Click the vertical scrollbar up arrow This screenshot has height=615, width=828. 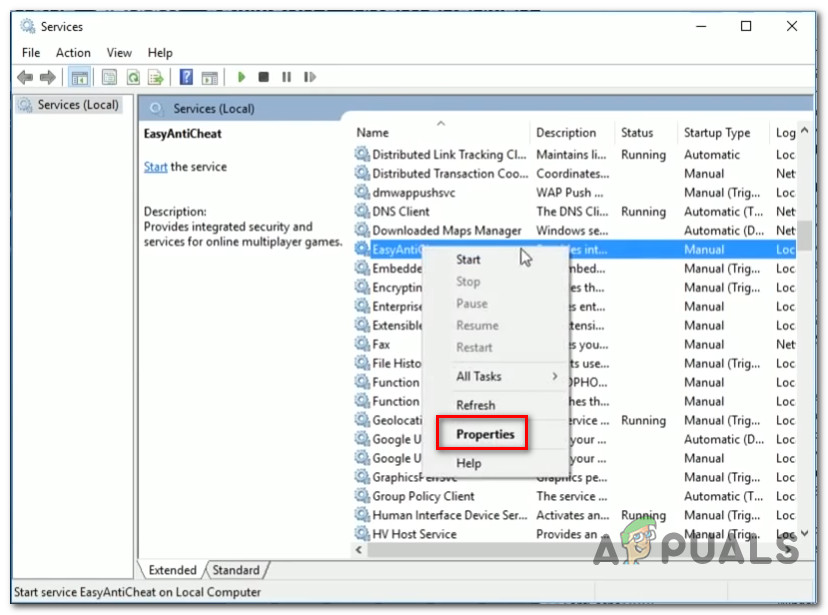pos(804,130)
